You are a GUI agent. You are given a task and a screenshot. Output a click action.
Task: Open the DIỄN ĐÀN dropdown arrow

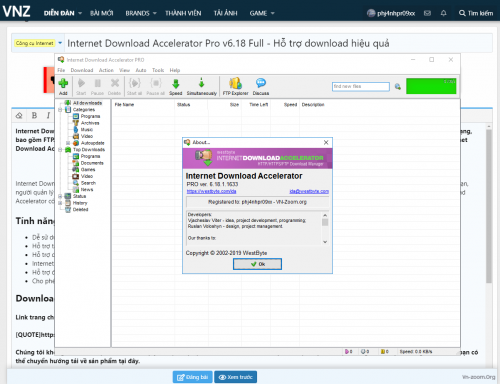(x=80, y=13)
